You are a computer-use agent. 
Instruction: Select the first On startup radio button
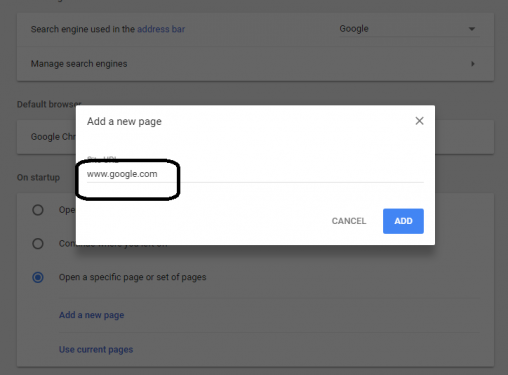[x=38, y=210]
